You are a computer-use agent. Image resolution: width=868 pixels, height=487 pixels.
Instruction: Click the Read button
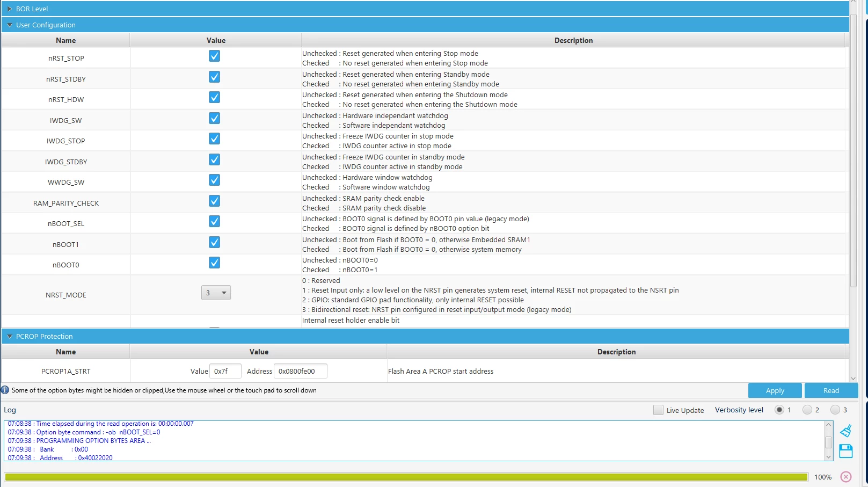point(831,390)
